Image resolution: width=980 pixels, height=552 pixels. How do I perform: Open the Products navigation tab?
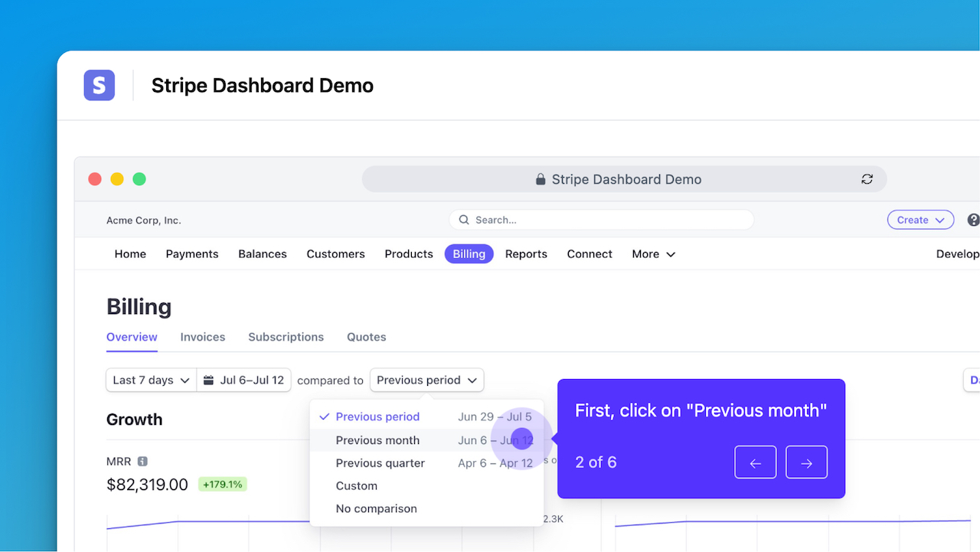(x=409, y=254)
